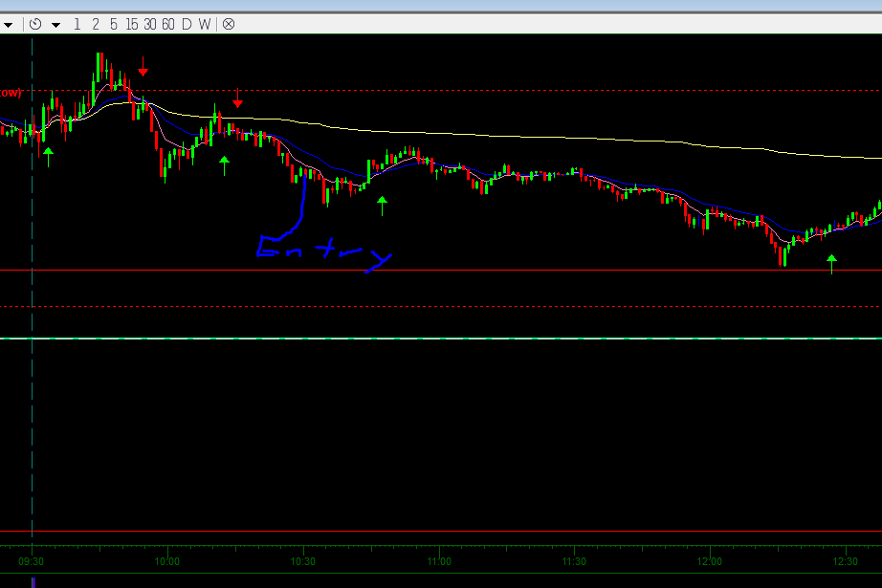Click the 11:00 label on time axis

coord(439,561)
